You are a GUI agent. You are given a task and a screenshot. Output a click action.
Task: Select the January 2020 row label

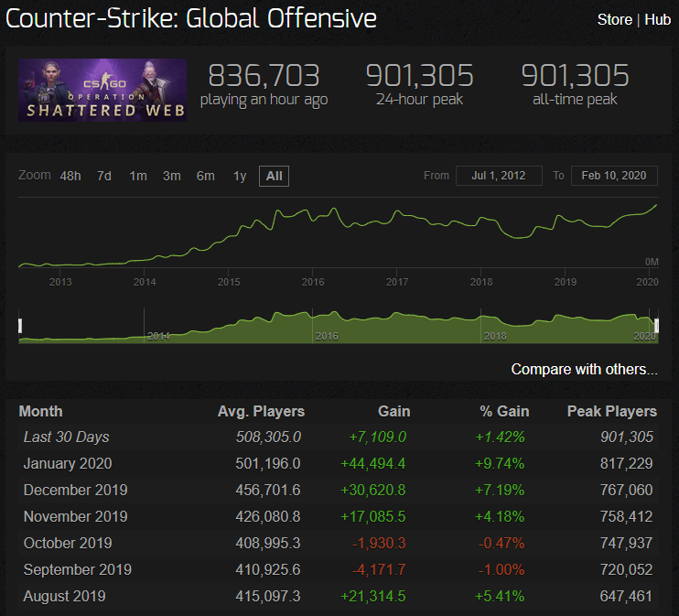(68, 463)
